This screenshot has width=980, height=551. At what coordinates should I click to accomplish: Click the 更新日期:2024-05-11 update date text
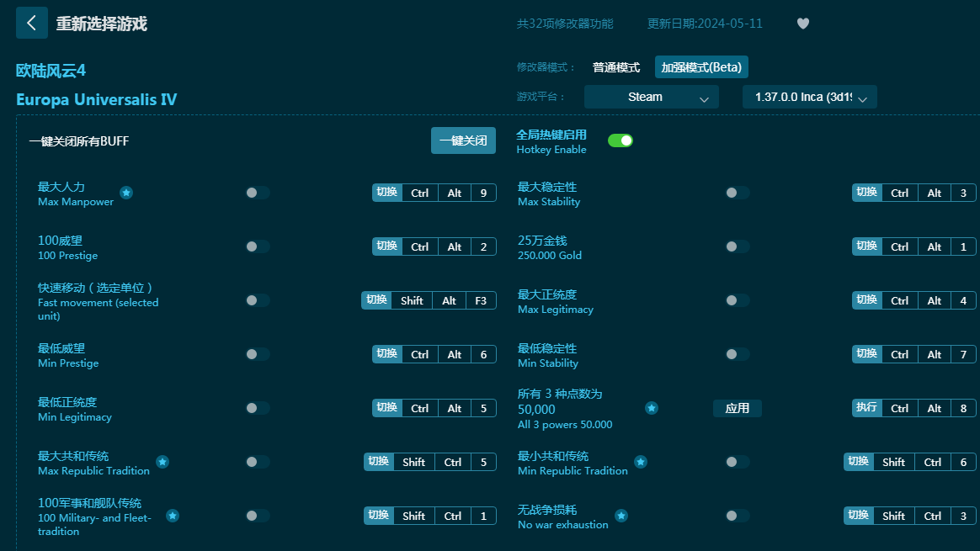tap(705, 24)
